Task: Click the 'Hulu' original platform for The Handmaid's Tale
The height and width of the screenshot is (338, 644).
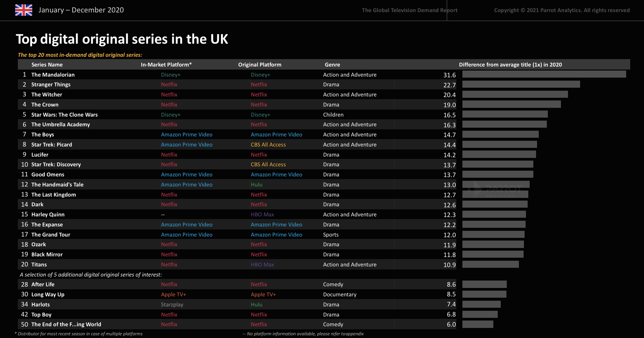Action: [x=257, y=185]
